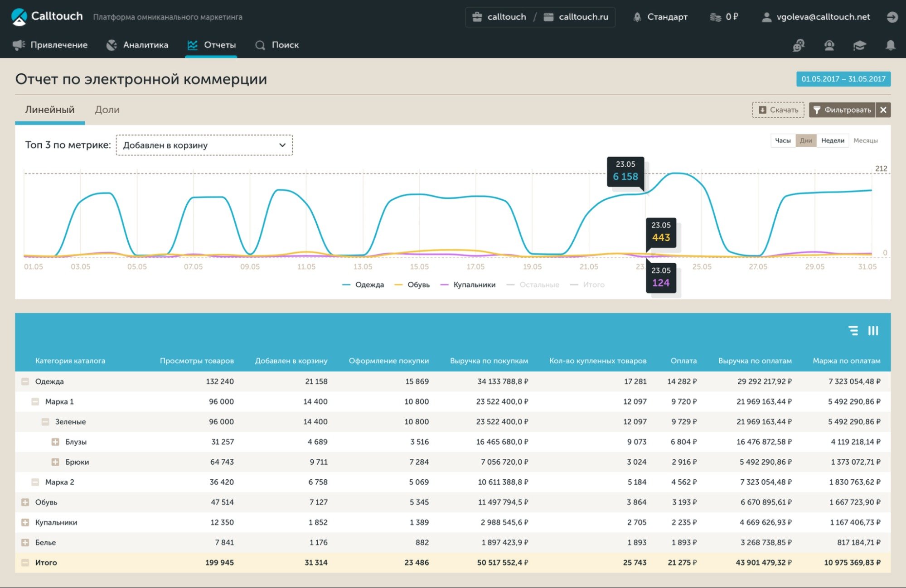The height and width of the screenshot is (588, 906).
Task: Expand the Блузы row
Action: click(55, 442)
